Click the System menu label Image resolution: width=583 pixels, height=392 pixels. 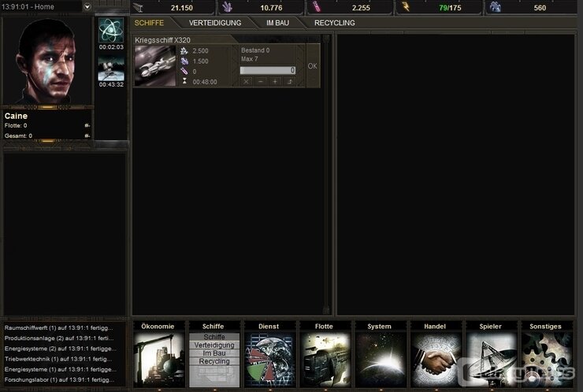click(x=379, y=327)
